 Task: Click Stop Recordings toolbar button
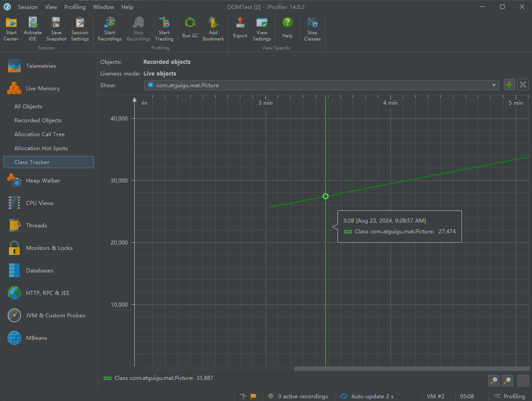pos(138,29)
